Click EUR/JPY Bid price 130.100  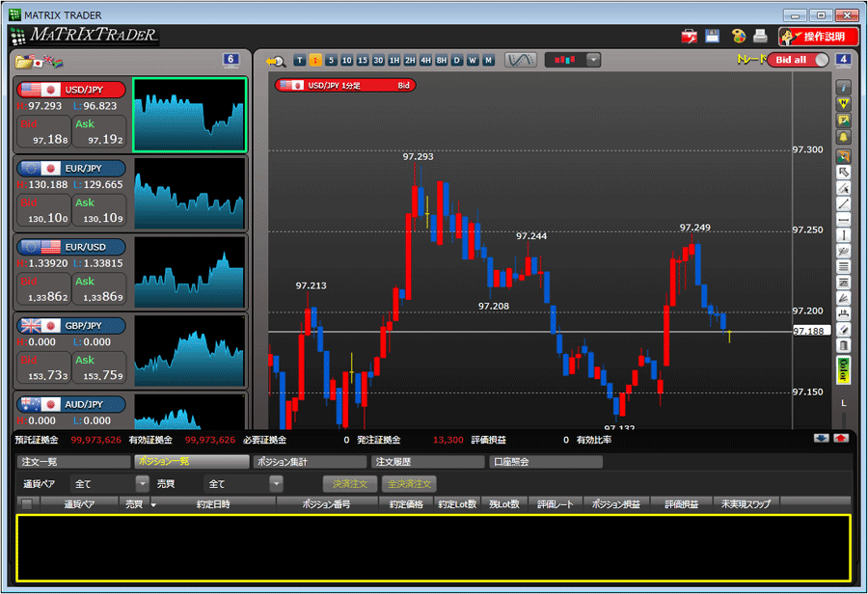click(x=43, y=210)
